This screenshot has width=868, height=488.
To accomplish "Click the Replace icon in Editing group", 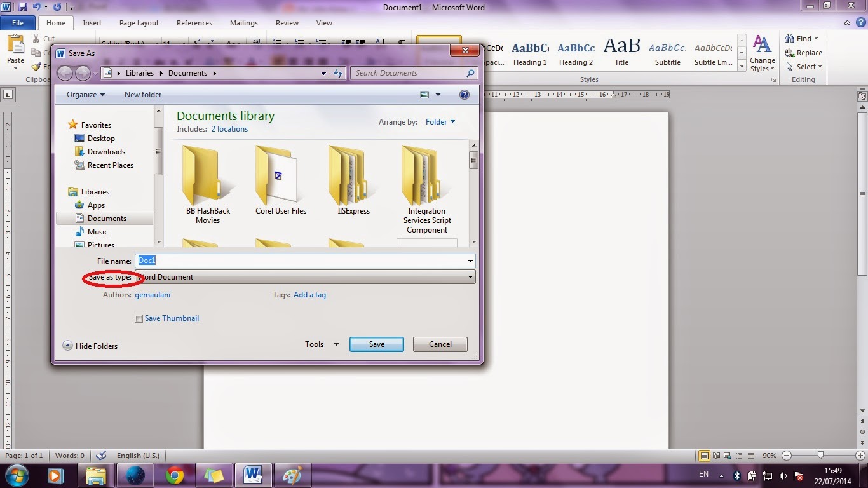I will click(790, 53).
